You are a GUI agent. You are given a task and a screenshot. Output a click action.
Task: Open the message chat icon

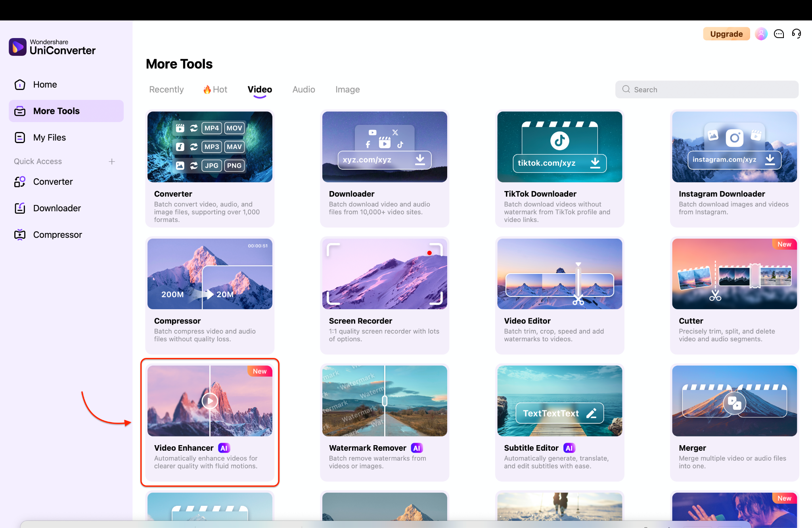(x=779, y=34)
